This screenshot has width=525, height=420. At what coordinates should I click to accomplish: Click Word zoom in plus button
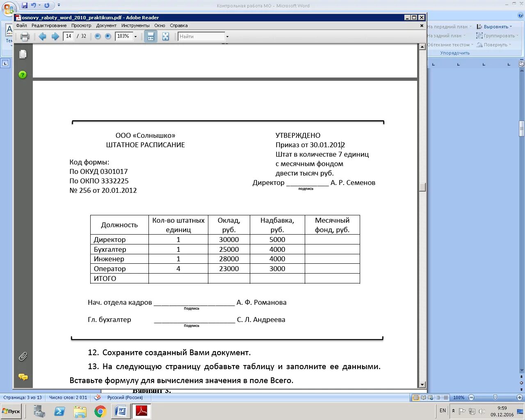coord(520,397)
